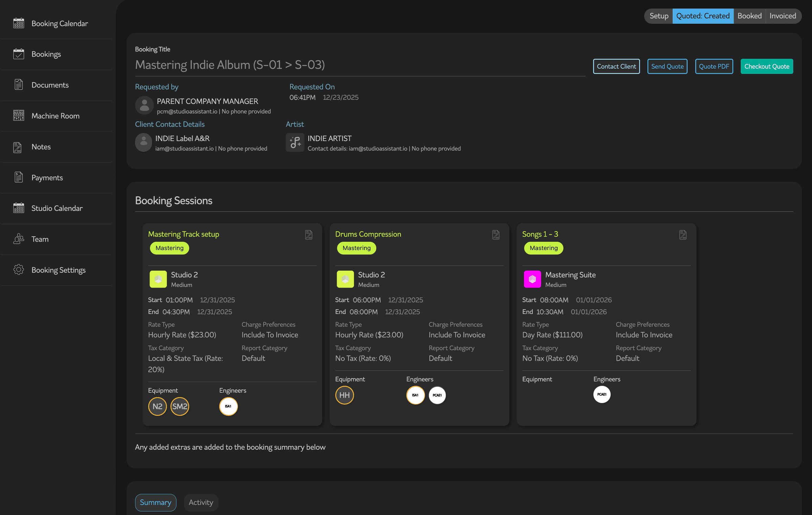
Task: Click "Local & State Tax (Rate: 20%)" value
Action: (x=185, y=364)
